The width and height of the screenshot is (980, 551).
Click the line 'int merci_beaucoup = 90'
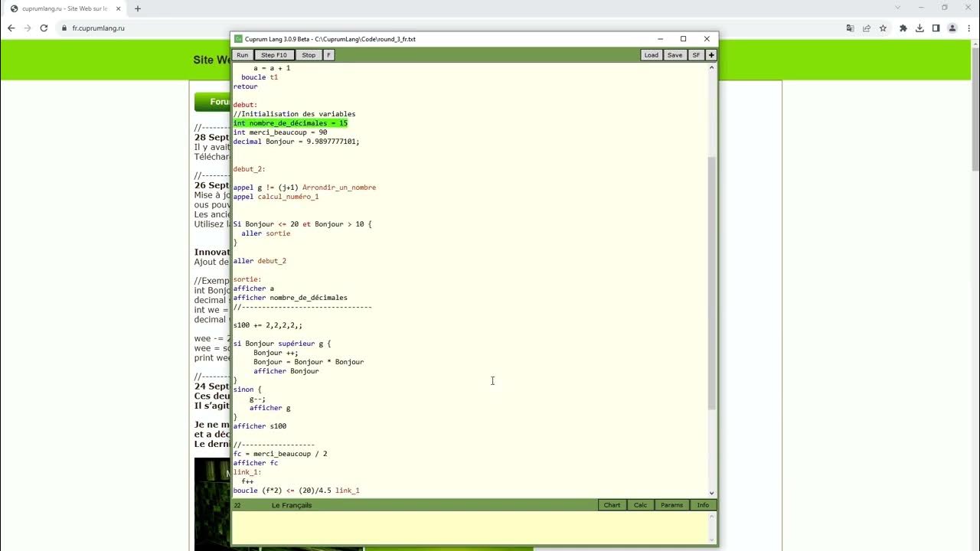(x=280, y=132)
